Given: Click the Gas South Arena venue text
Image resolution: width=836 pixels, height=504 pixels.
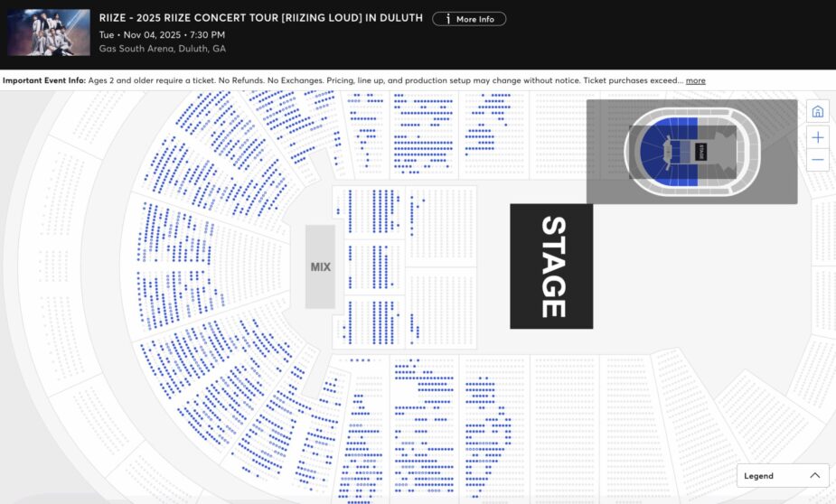Looking at the screenshot, I should click(163, 49).
